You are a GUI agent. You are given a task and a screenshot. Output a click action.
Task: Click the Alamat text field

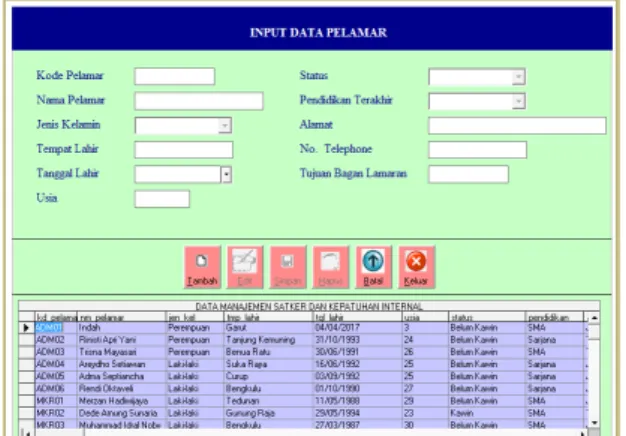coord(517,125)
